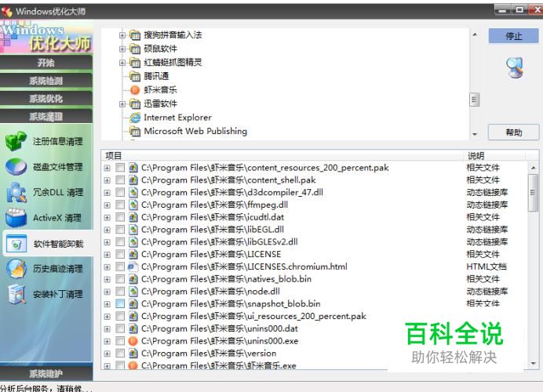Screen dimensions: 543x392
Task: Open the 系统优化 sidebar section
Action: [46, 99]
